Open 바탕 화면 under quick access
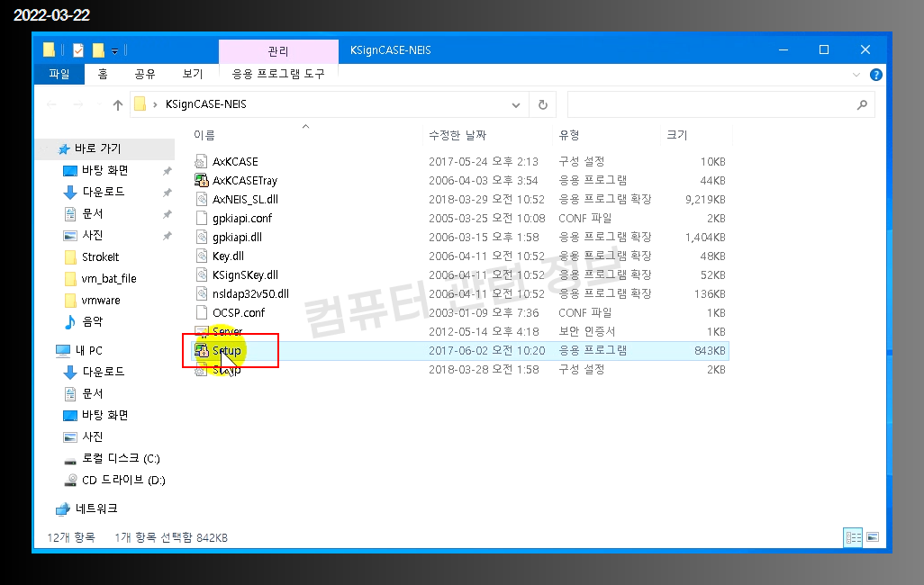 (104, 170)
